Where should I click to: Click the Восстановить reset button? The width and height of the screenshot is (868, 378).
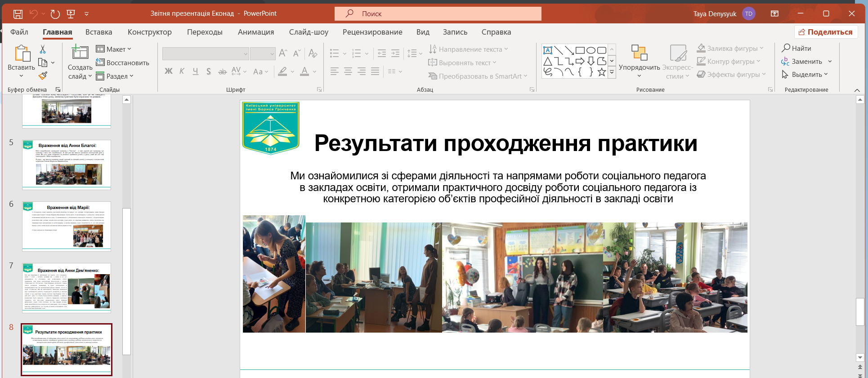(x=122, y=62)
